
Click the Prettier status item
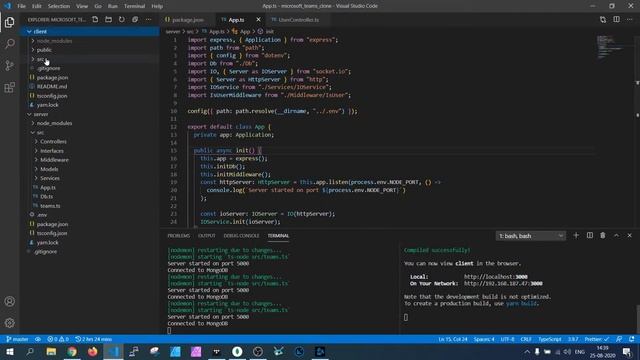(597, 339)
